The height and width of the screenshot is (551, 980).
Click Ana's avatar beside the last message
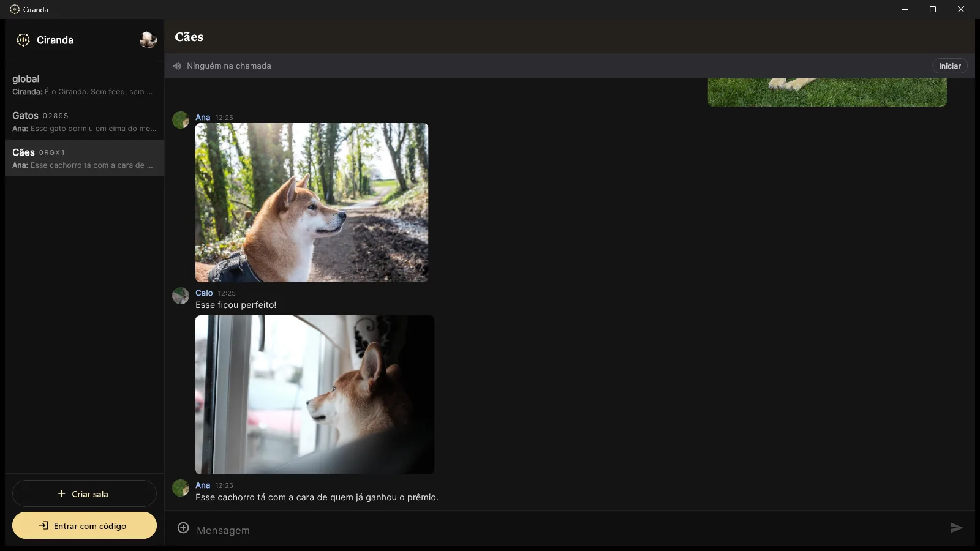point(181,488)
